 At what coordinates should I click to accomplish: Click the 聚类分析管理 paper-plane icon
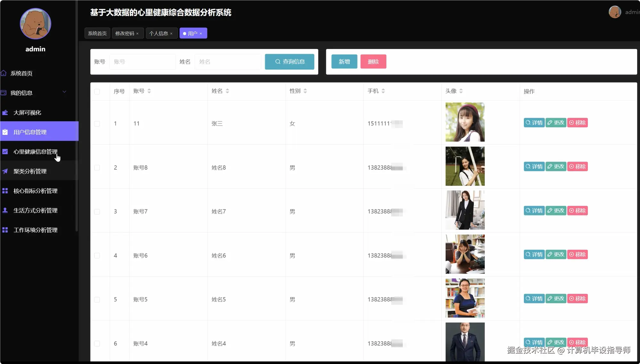pyautogui.click(x=5, y=171)
